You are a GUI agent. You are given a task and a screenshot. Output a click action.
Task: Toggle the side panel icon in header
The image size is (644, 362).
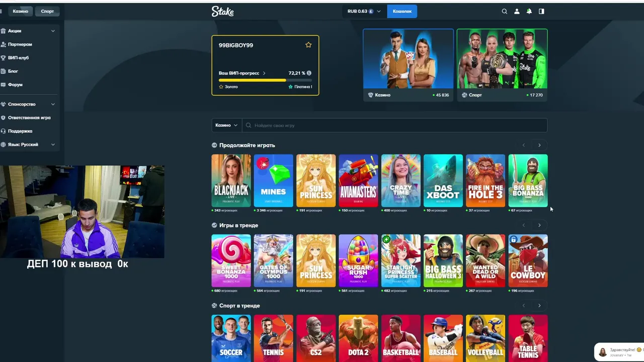[541, 11]
